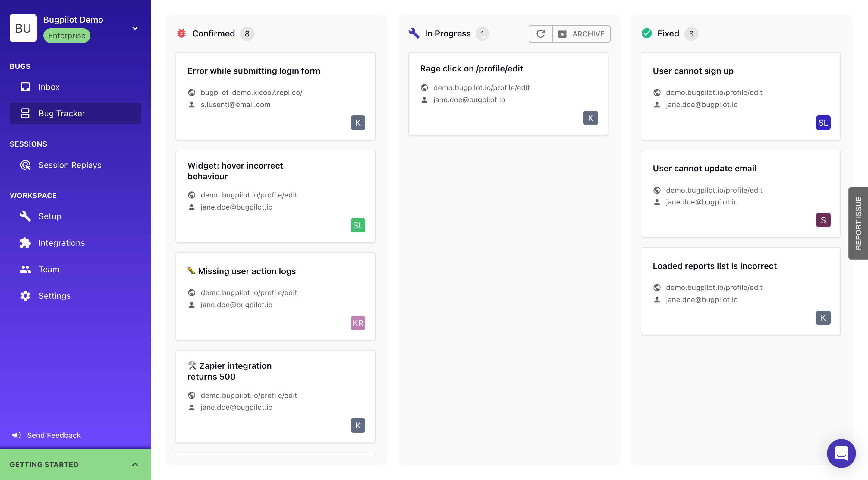Click the Session Replays cursor icon
This screenshot has width=868, height=480.
coord(25,165)
